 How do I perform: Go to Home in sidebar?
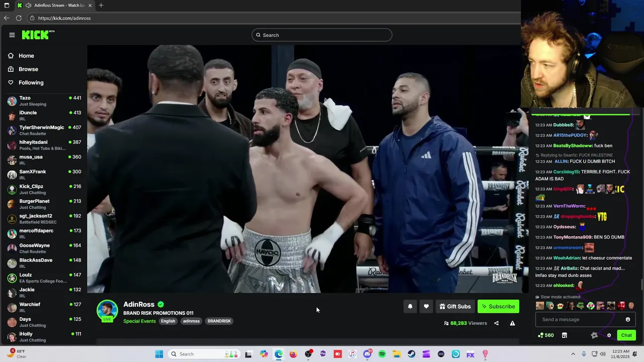coord(21,56)
